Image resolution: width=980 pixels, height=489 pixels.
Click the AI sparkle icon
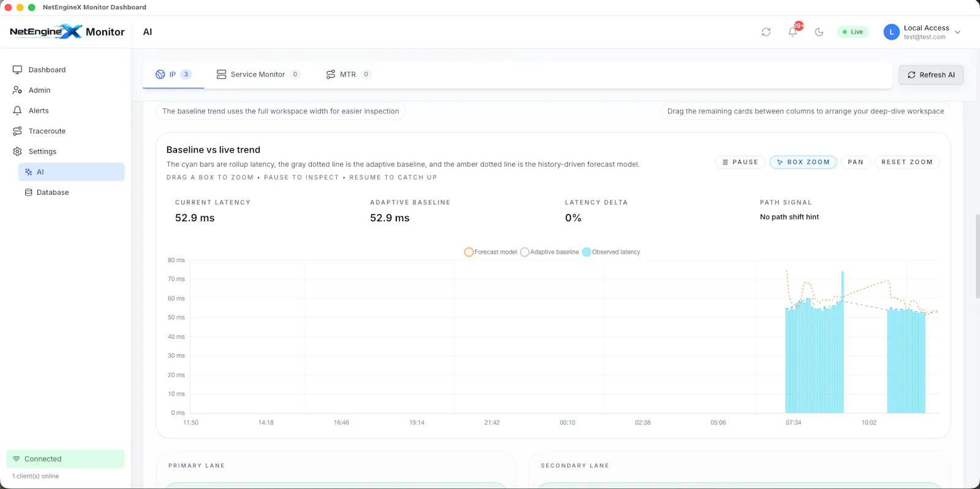tap(28, 172)
